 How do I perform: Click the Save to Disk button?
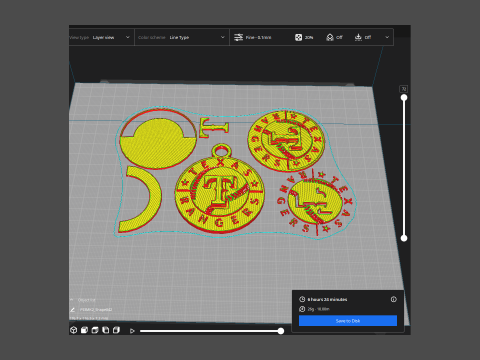pyautogui.click(x=348, y=321)
